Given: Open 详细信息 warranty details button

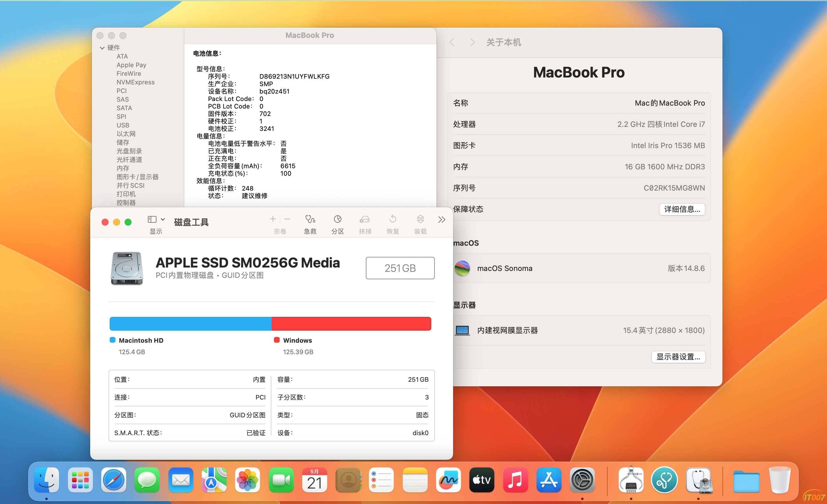Looking at the screenshot, I should coord(682,210).
